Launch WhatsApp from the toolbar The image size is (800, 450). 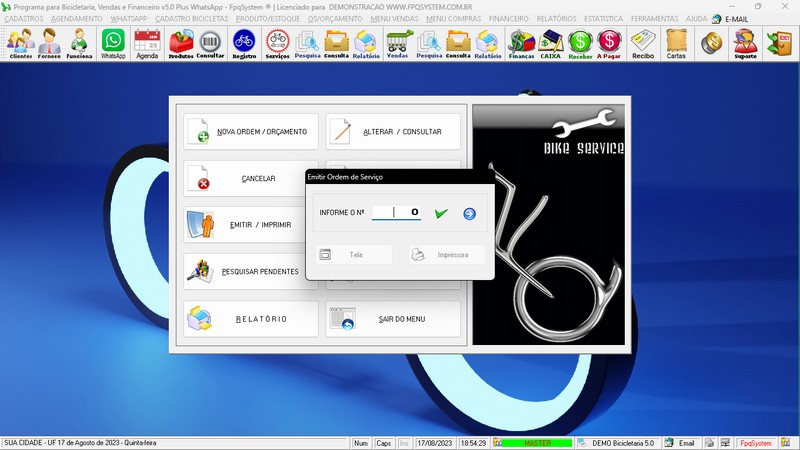tap(113, 44)
